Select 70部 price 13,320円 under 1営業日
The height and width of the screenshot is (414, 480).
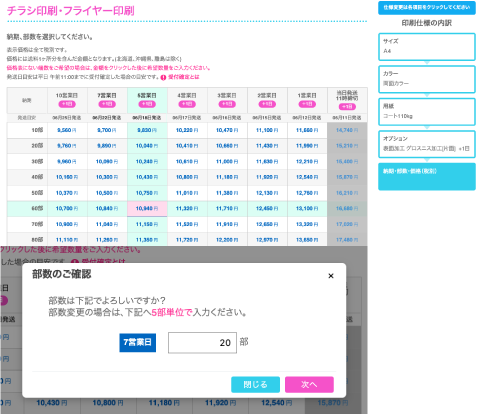(307, 224)
